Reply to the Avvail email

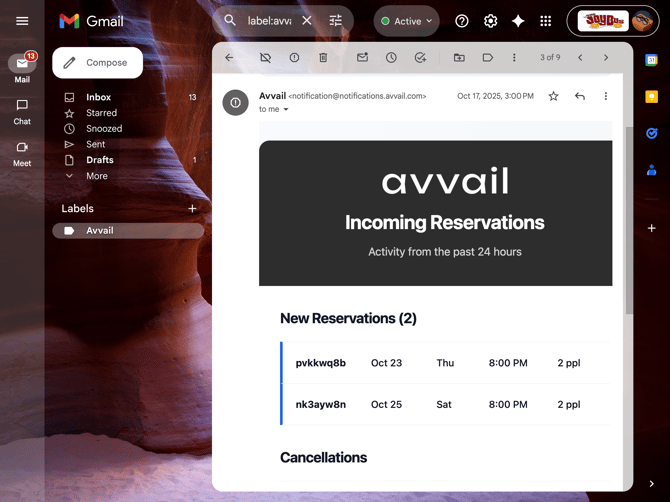(580, 97)
